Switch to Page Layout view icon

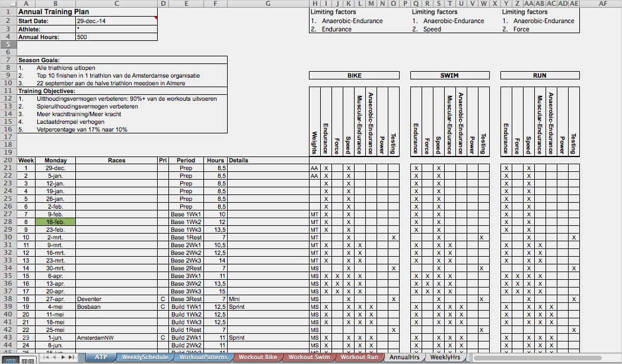(x=27, y=360)
